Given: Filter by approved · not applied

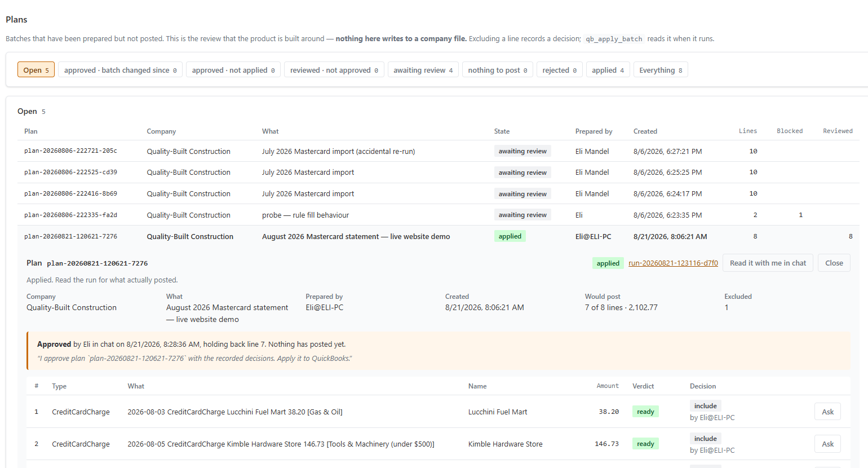Looking at the screenshot, I should [x=233, y=70].
